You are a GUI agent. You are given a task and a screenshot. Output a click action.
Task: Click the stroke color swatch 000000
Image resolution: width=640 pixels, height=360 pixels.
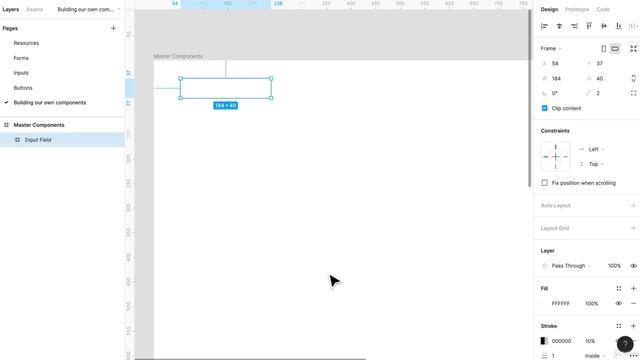(x=544, y=341)
